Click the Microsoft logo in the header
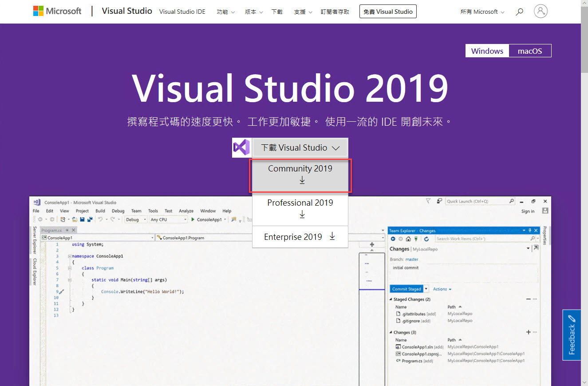The height and width of the screenshot is (386, 588). 57,11
